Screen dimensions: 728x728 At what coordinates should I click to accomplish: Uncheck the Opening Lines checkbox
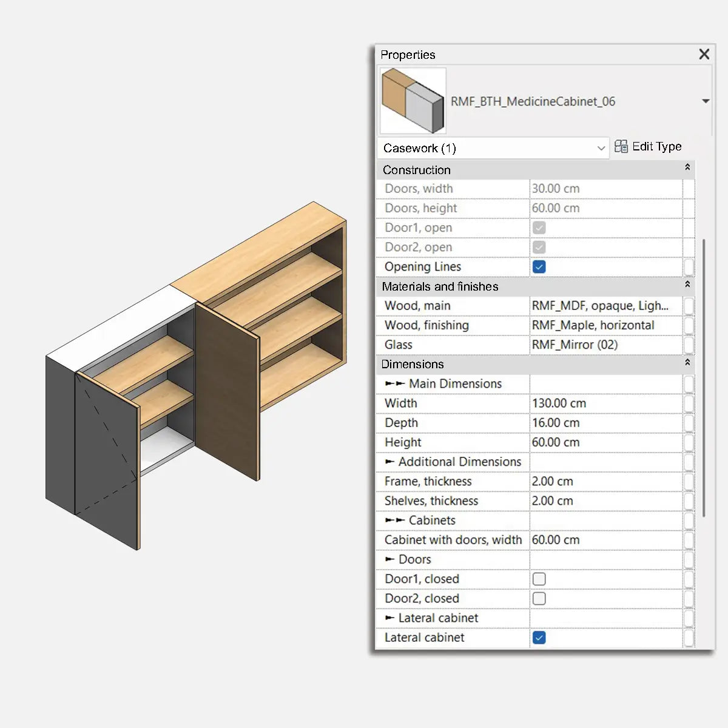(x=539, y=266)
